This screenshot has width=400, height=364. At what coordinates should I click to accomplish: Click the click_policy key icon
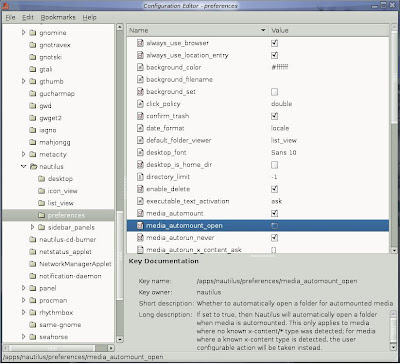(140, 104)
